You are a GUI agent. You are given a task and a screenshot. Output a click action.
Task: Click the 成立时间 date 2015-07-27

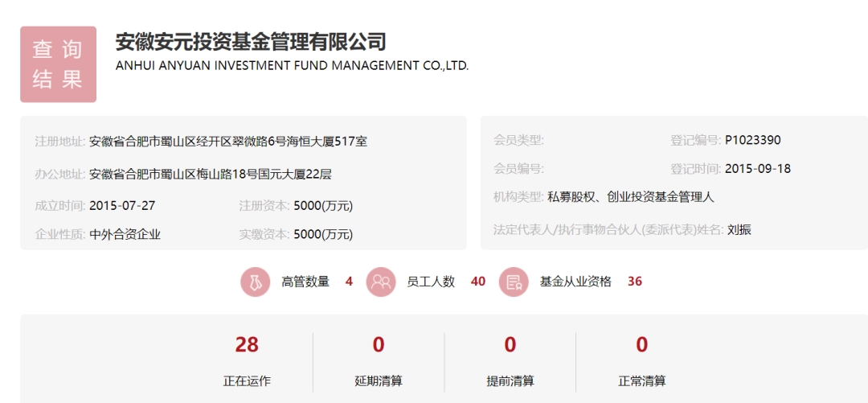click(122, 206)
